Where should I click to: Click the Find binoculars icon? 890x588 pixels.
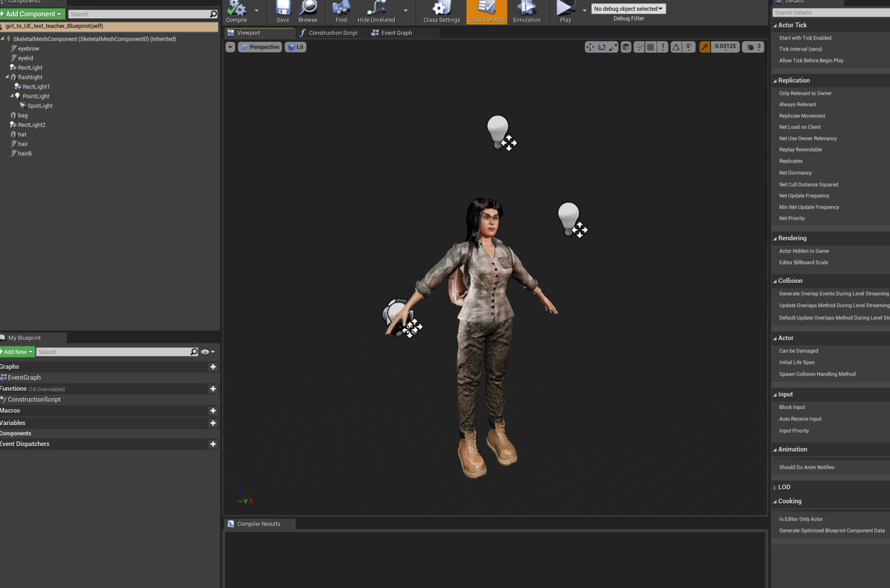tap(341, 9)
